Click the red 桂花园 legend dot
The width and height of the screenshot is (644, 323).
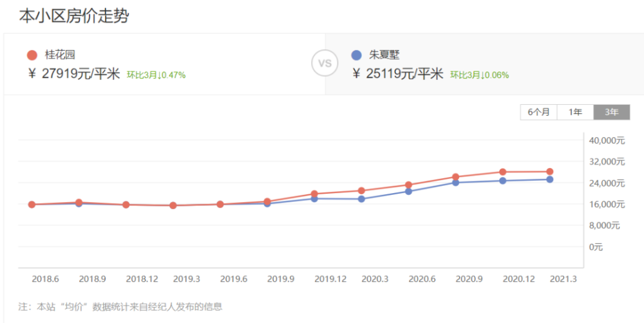[32, 55]
